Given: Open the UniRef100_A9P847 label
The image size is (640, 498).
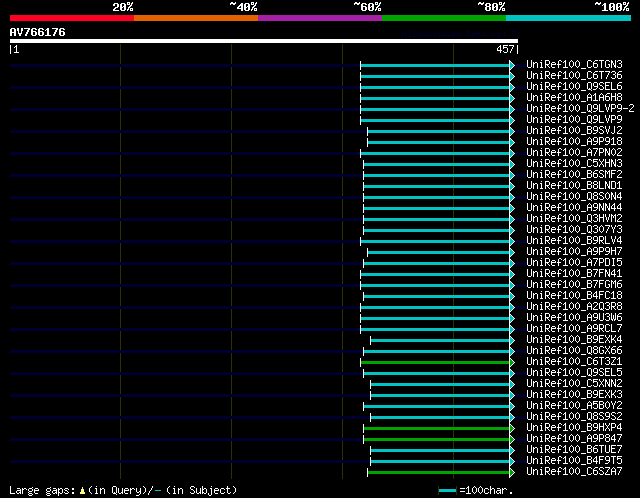Looking at the screenshot, I should (x=574, y=439).
